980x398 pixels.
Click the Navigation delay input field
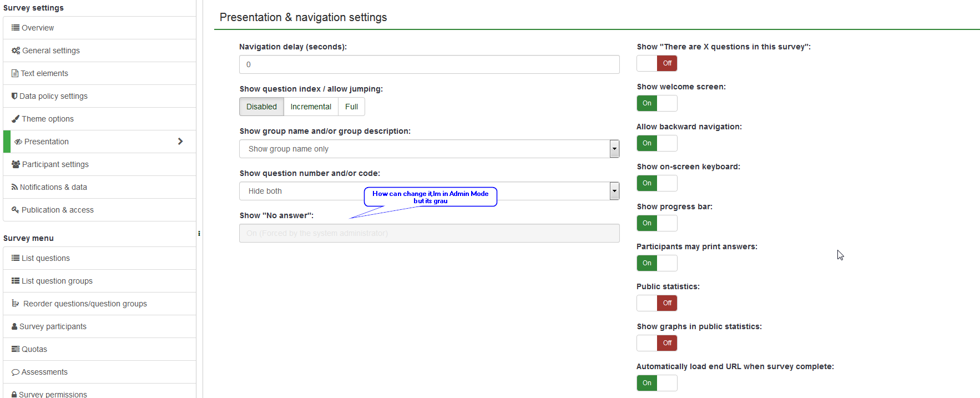click(429, 64)
